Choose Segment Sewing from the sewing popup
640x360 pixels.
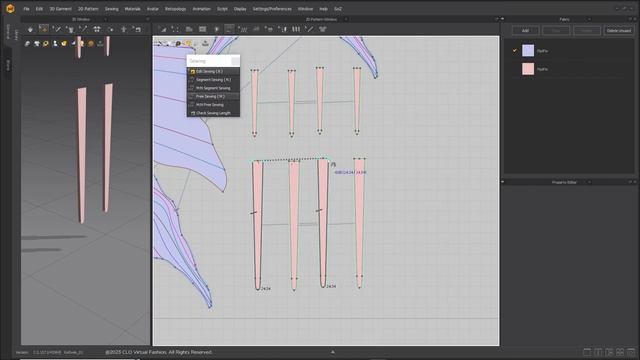[213, 80]
